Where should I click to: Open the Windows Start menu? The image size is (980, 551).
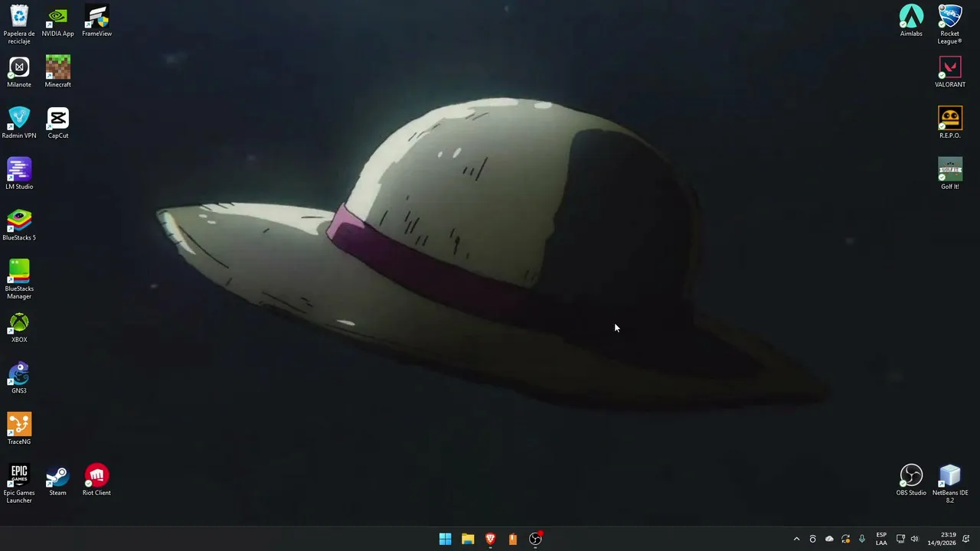coord(446,539)
